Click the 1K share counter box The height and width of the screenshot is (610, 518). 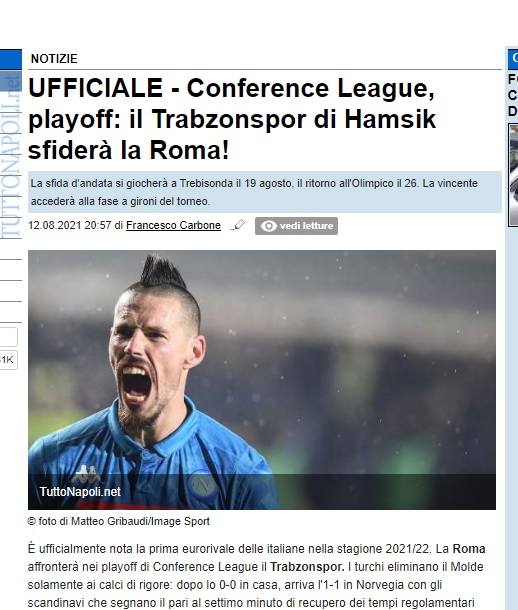point(8,360)
